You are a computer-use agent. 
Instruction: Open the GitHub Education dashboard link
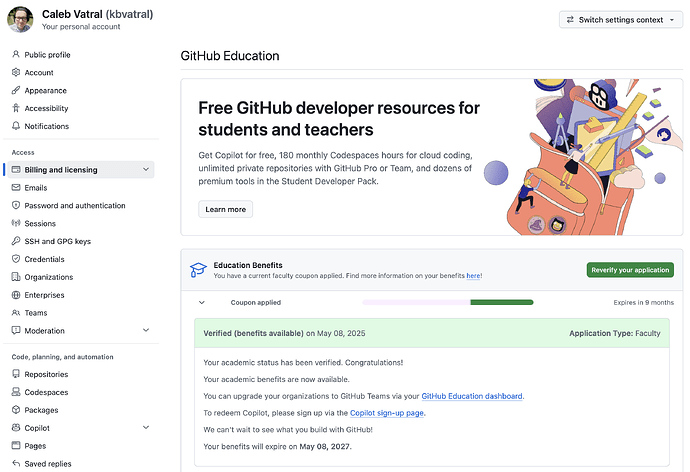coord(472,396)
